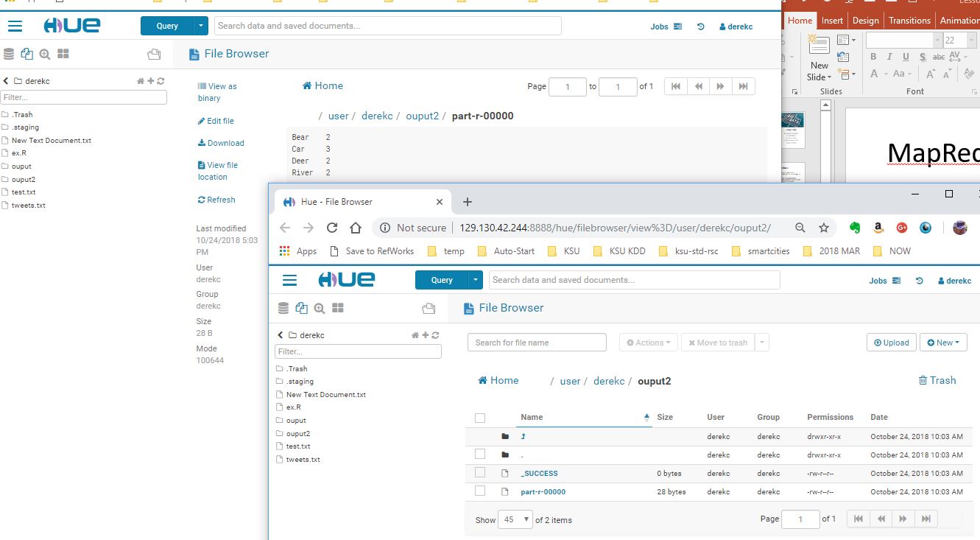Switch to the Insert ribbon tab

tap(831, 20)
